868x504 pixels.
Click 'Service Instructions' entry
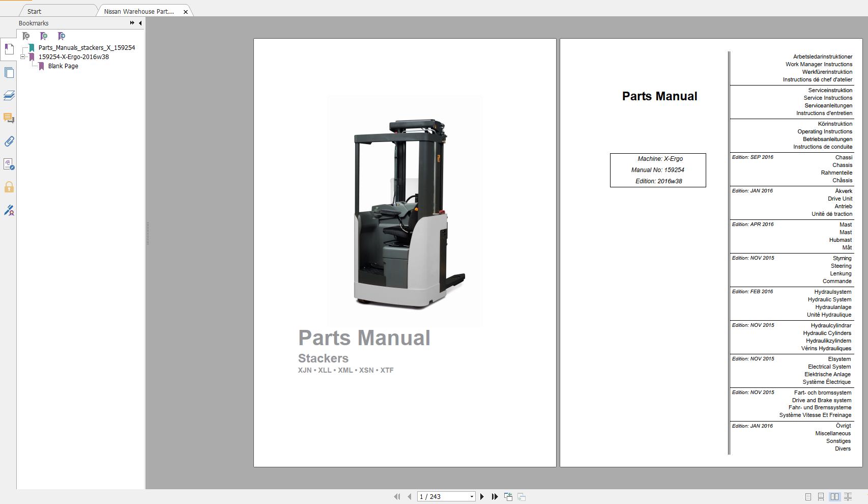pyautogui.click(x=828, y=98)
